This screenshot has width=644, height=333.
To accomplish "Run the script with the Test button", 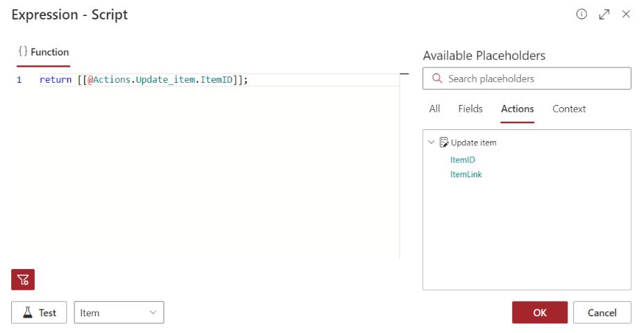I will click(x=39, y=313).
